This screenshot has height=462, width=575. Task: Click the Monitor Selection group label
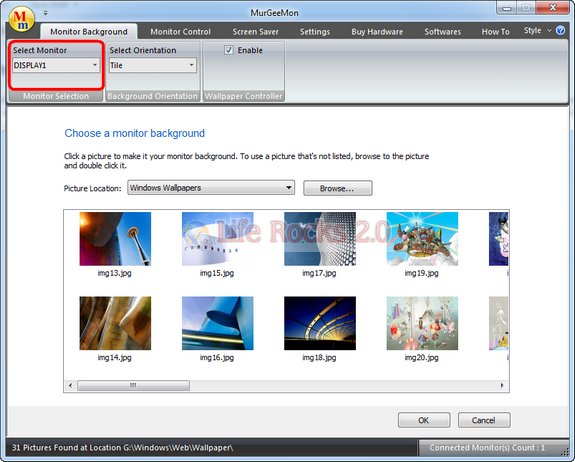point(56,96)
